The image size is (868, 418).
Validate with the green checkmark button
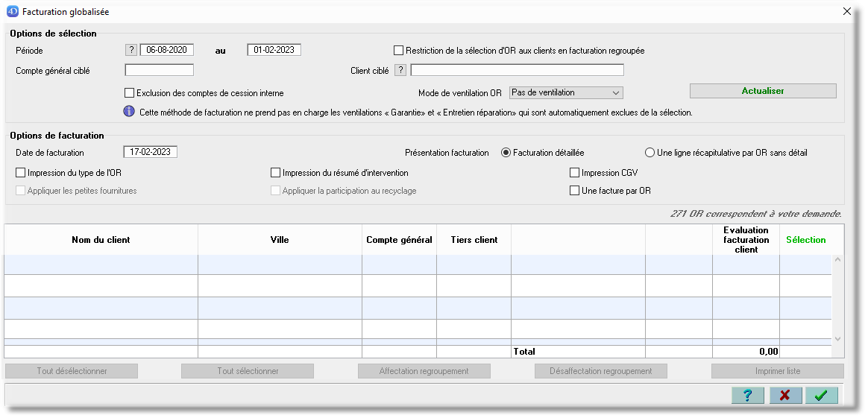[822, 396]
